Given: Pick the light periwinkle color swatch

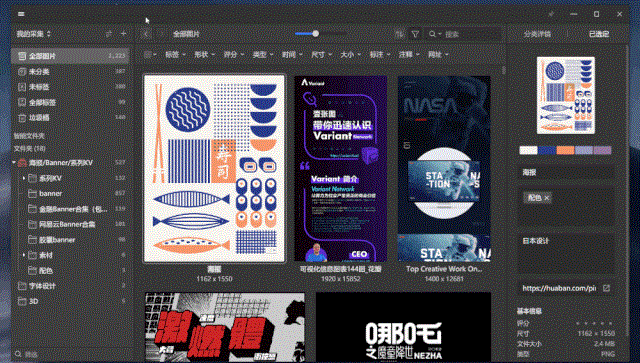Looking at the screenshot, I should 584,150.
